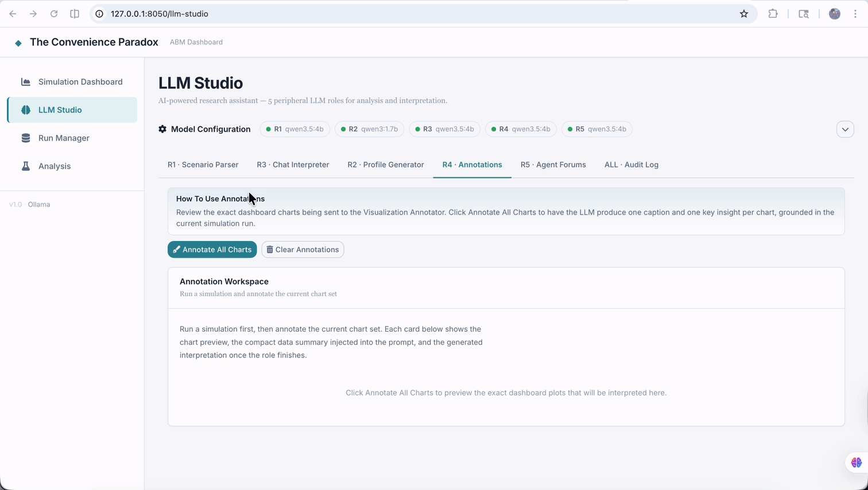
Task: Open the Analysis flask icon
Action: click(26, 166)
